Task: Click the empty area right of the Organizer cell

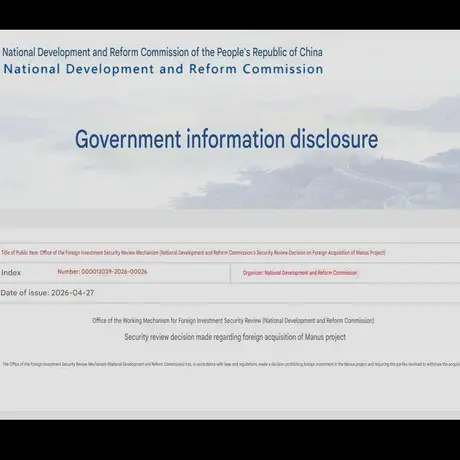Action: pyautogui.click(x=408, y=273)
